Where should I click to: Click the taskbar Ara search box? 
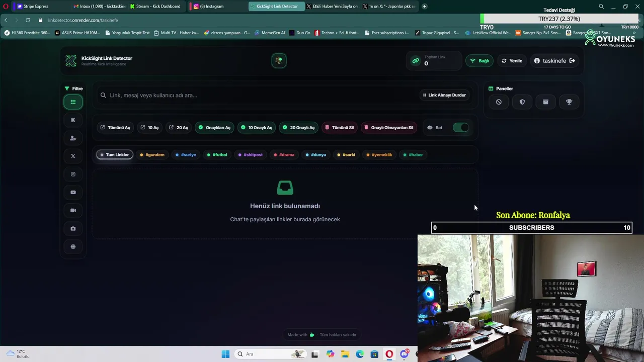pyautogui.click(x=270, y=354)
